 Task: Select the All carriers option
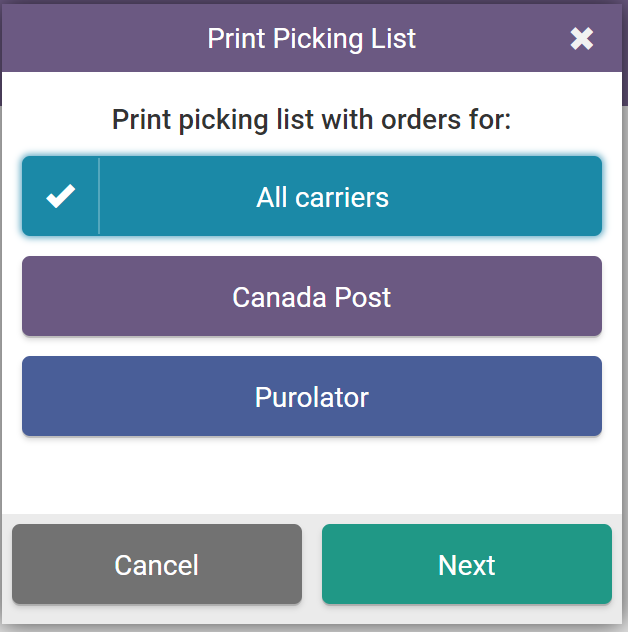(x=322, y=197)
